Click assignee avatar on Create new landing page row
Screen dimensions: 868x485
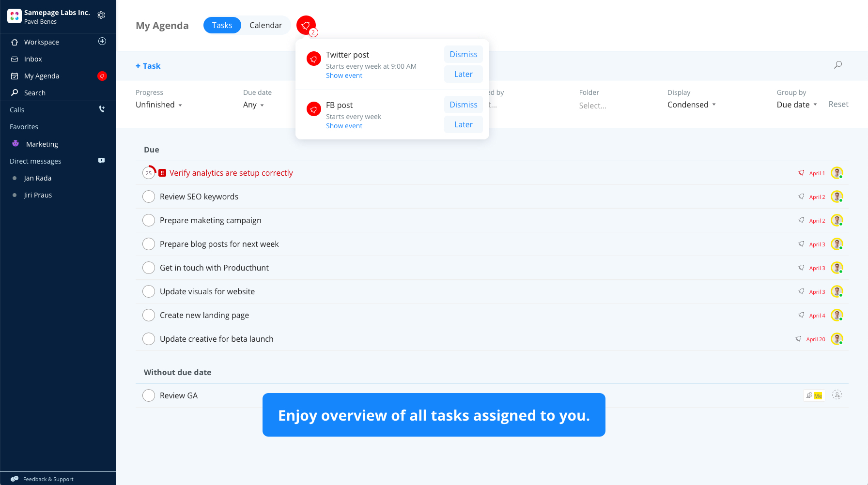point(837,315)
